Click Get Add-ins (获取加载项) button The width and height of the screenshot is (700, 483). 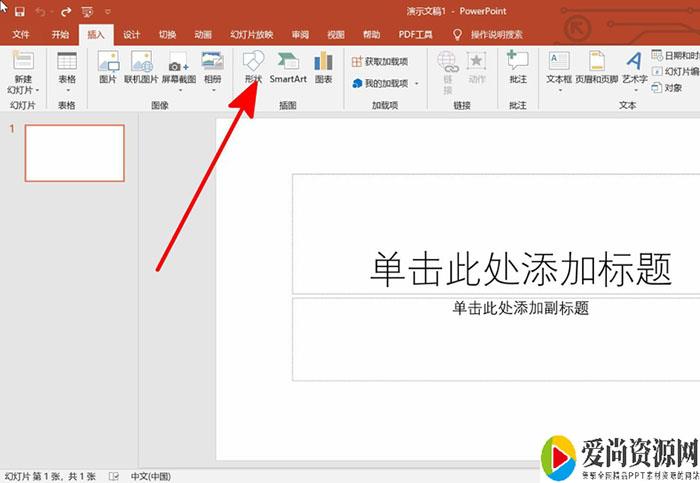[x=380, y=62]
